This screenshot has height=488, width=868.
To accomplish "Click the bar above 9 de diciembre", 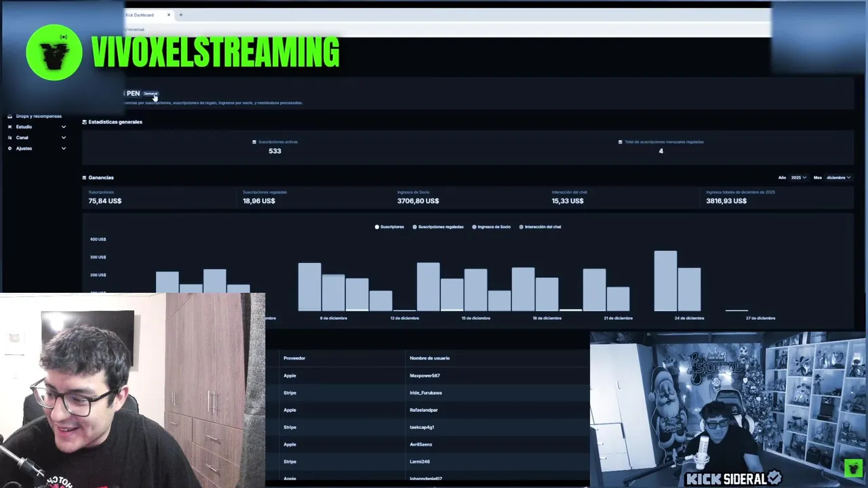I will click(x=333, y=293).
